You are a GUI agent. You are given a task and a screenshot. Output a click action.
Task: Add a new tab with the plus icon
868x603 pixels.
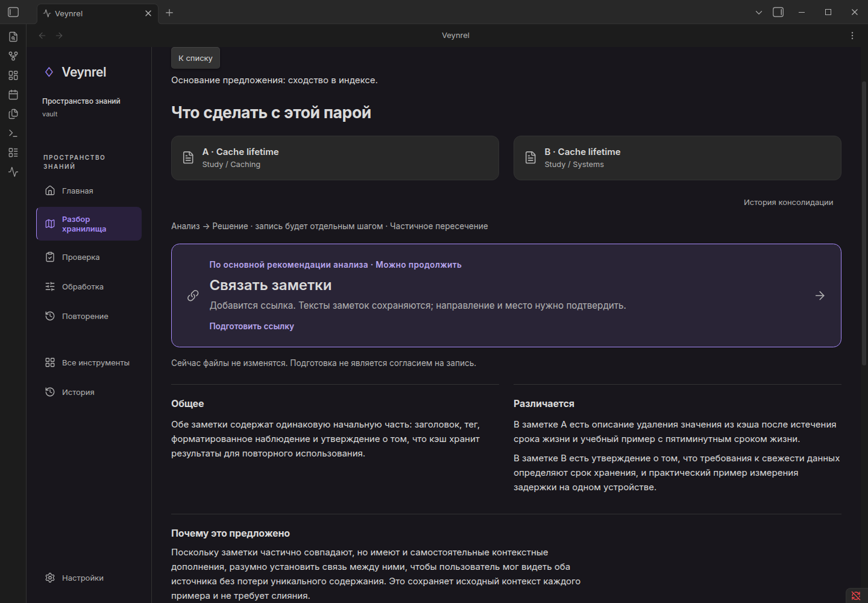pyautogui.click(x=169, y=13)
